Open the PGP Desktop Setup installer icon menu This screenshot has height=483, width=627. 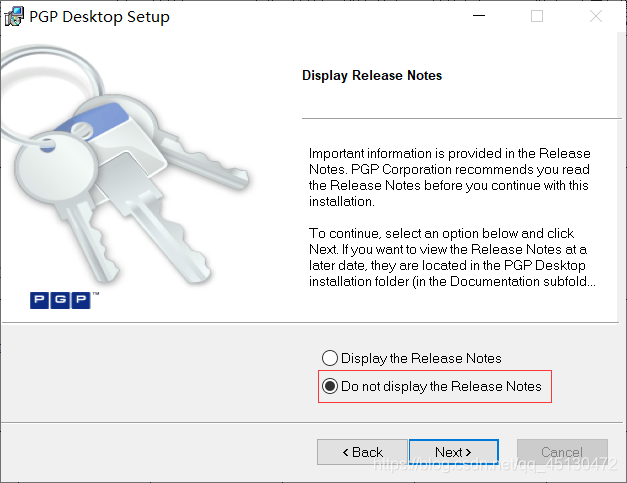pos(14,17)
